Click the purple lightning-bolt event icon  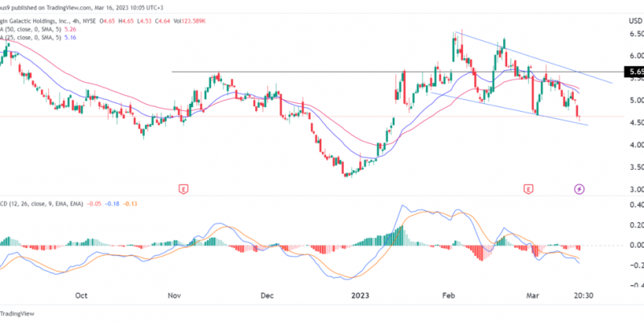(579, 189)
